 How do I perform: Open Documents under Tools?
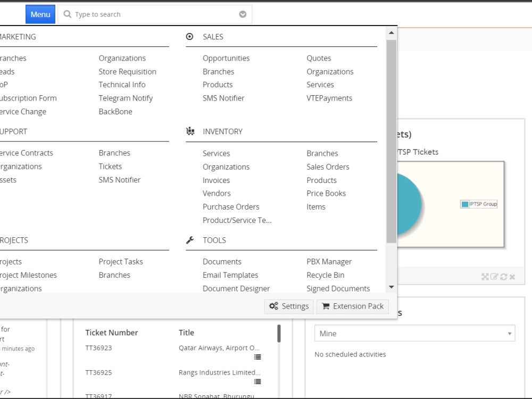coord(222,262)
